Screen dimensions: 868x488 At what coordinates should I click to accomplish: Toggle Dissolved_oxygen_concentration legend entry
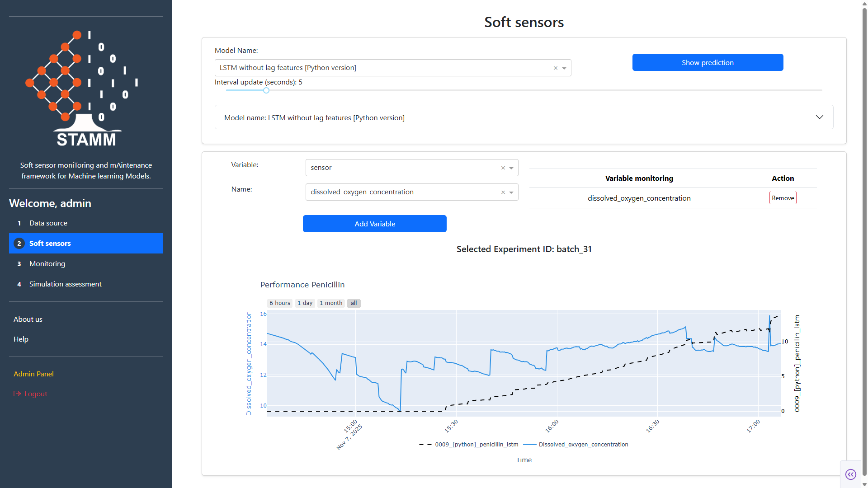(x=583, y=445)
